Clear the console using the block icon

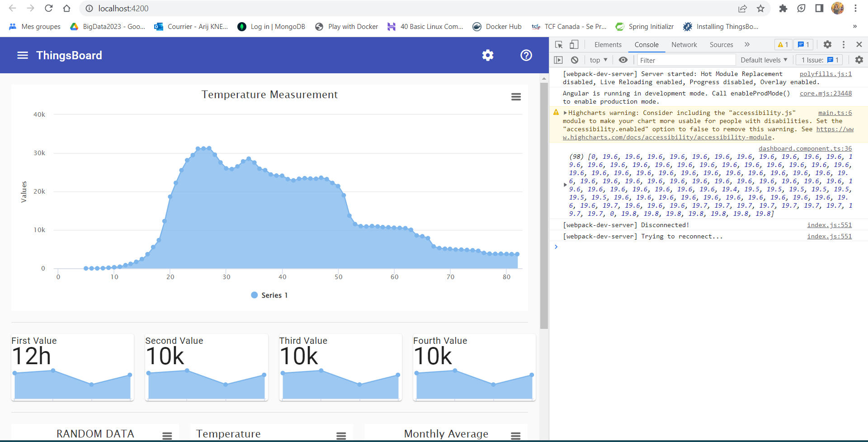[574, 60]
